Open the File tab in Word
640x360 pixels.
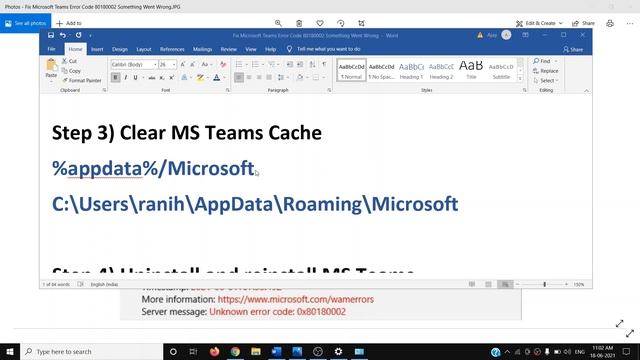[x=51, y=49]
